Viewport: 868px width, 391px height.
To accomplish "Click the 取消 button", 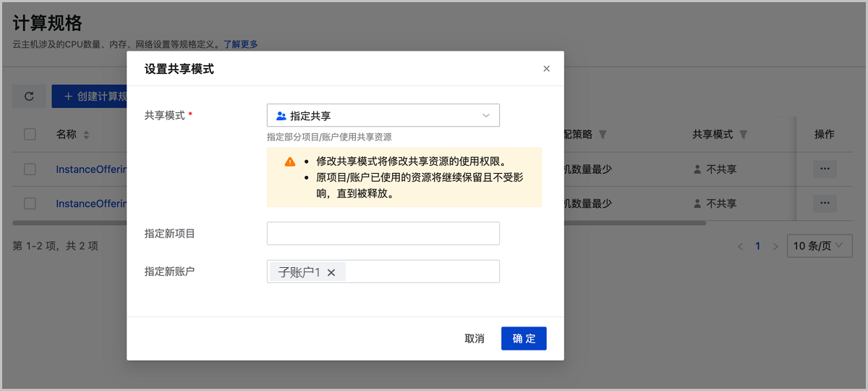I will [475, 339].
